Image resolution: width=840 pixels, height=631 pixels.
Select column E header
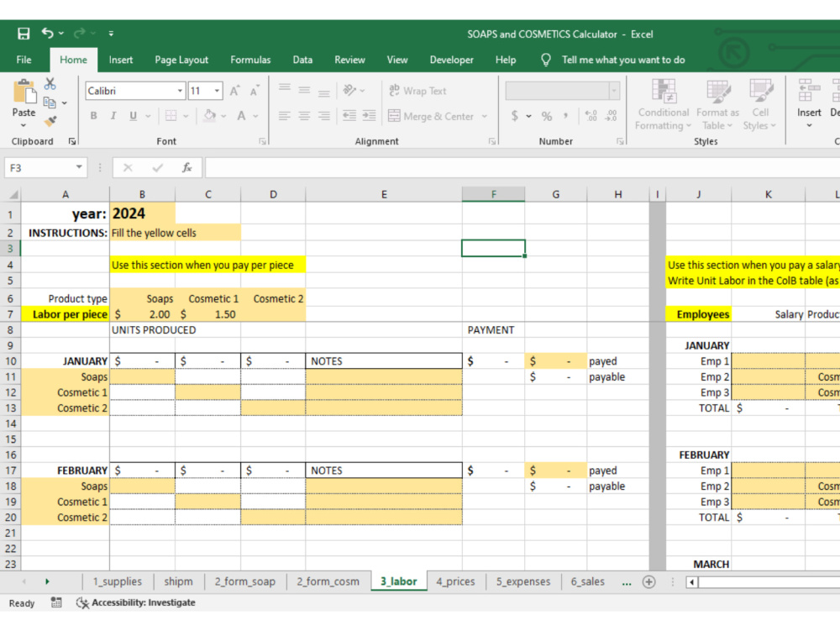pyautogui.click(x=384, y=194)
